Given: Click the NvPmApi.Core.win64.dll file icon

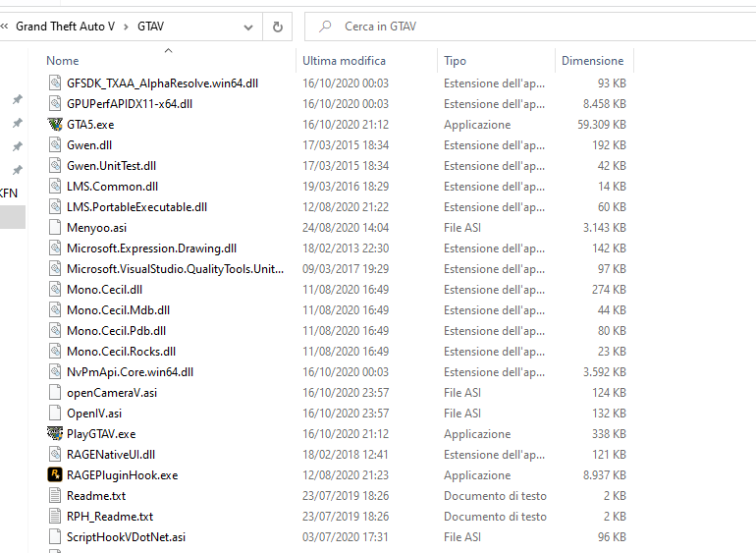Looking at the screenshot, I should click(x=55, y=372).
